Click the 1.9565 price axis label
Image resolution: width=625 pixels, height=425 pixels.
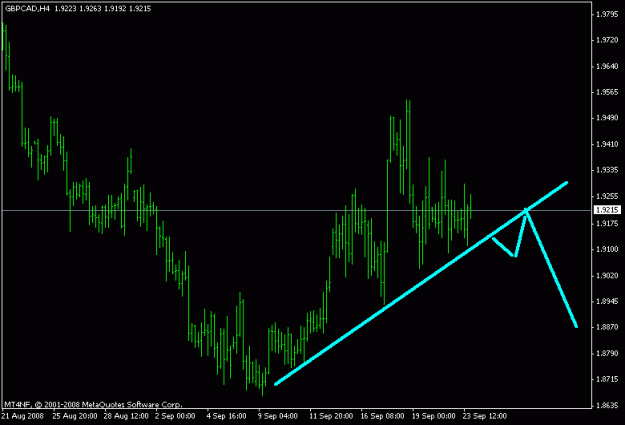coord(607,92)
